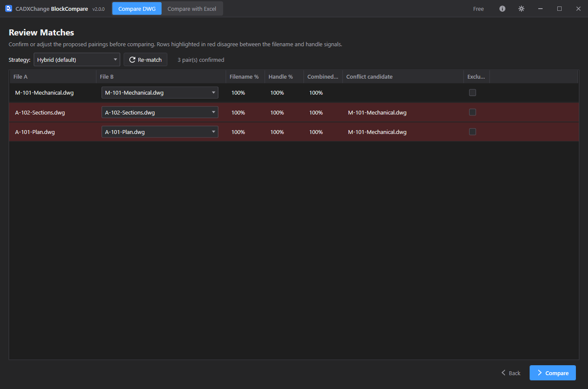Sort by the File B column header
The height and width of the screenshot is (389, 588).
[x=161, y=77]
